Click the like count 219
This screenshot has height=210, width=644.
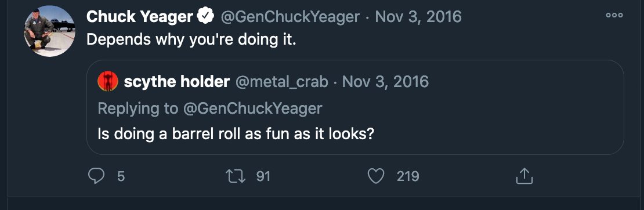[x=408, y=176]
